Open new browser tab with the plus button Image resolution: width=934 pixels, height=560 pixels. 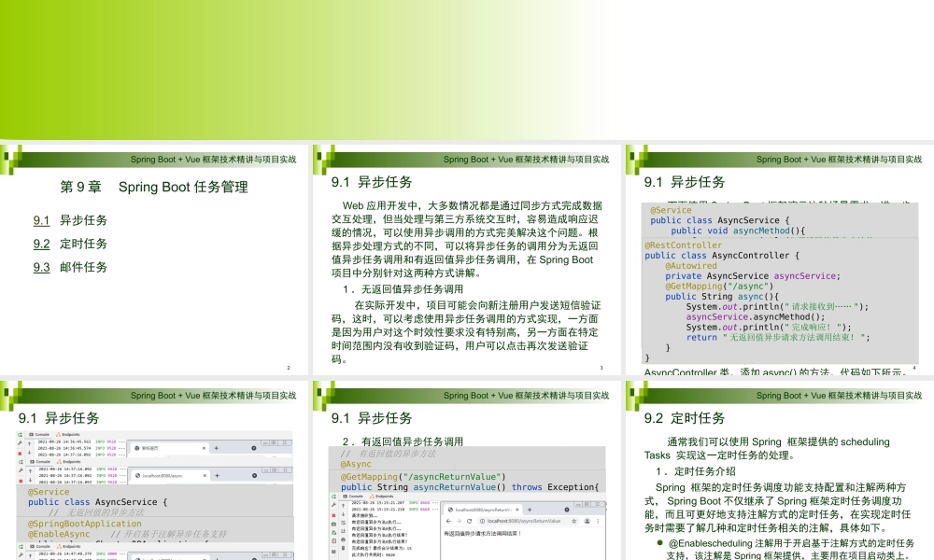click(x=530, y=511)
